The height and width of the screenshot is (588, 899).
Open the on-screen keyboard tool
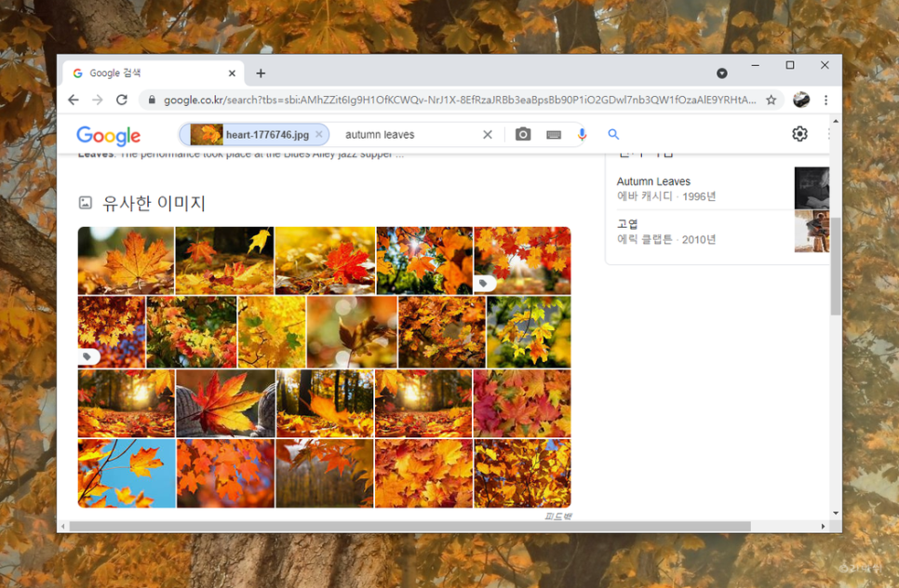tap(554, 135)
